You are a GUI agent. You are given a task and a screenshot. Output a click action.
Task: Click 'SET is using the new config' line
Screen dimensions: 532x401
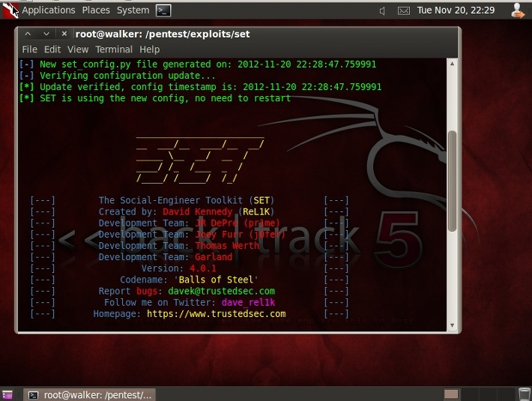coord(154,98)
